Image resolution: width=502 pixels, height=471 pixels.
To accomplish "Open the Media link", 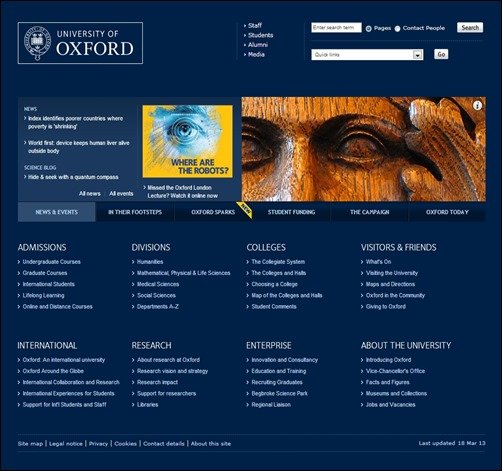I will (x=256, y=54).
